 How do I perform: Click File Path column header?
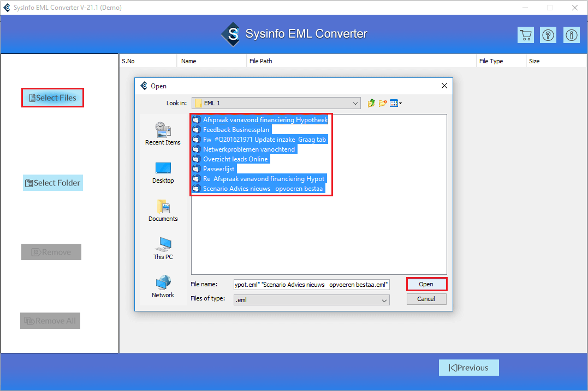tap(361, 61)
